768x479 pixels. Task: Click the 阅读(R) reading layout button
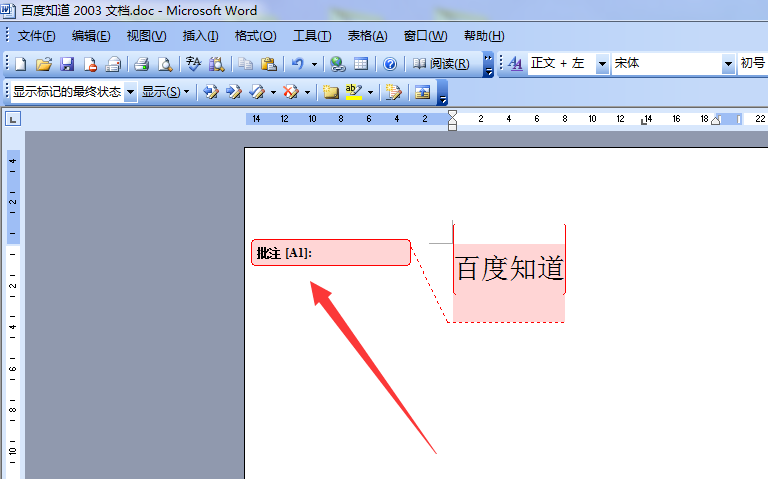(x=441, y=64)
